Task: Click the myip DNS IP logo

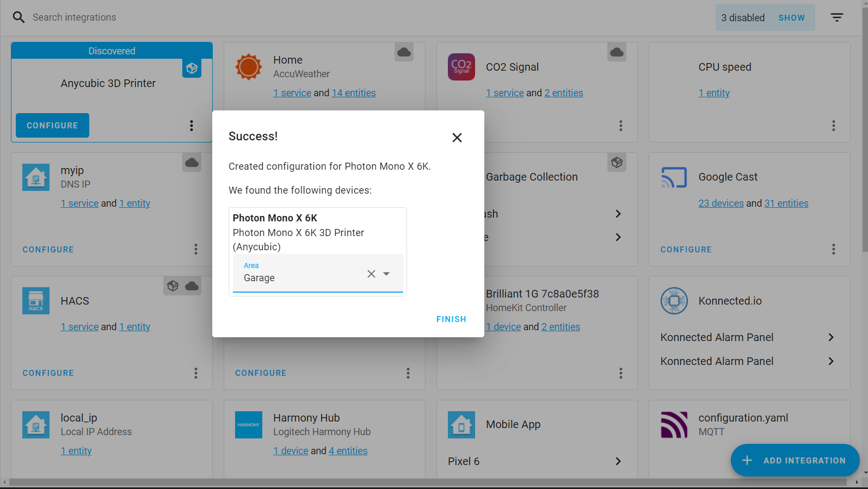Action: 36,177
